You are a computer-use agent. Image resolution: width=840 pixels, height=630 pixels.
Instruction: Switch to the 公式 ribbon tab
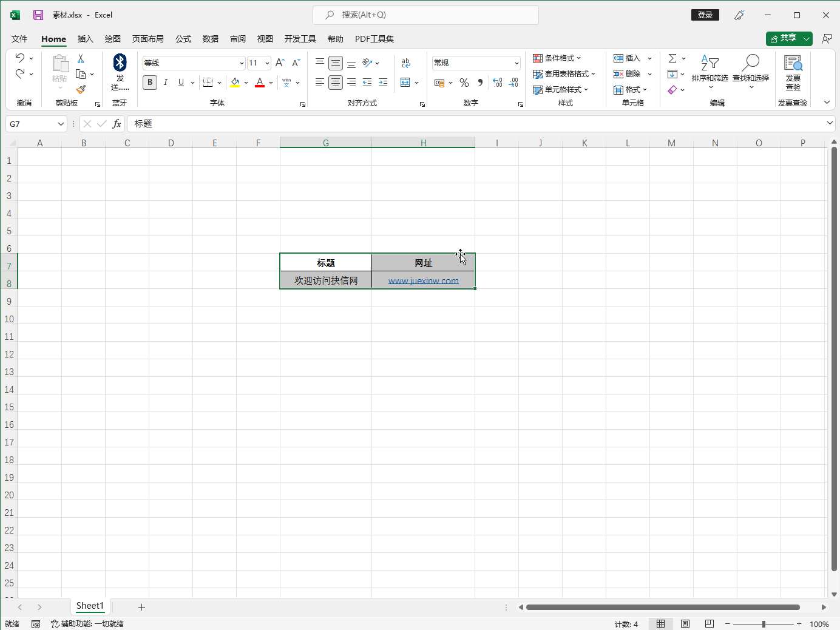183,39
